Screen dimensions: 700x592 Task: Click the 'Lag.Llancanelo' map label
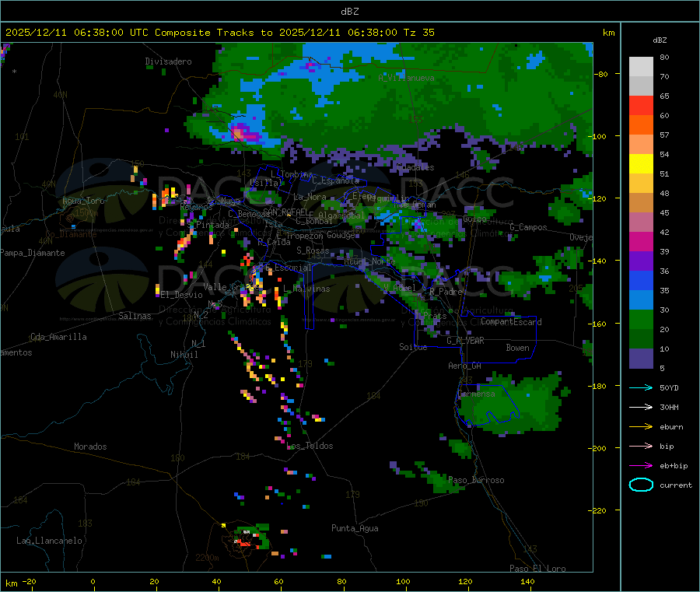coord(49,541)
